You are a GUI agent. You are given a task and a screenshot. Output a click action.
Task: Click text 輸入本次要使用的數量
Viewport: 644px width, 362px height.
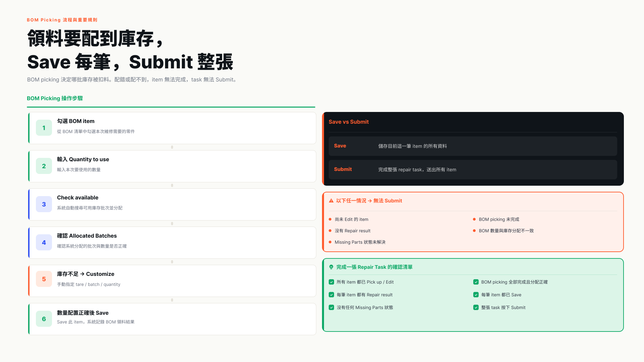79,170
